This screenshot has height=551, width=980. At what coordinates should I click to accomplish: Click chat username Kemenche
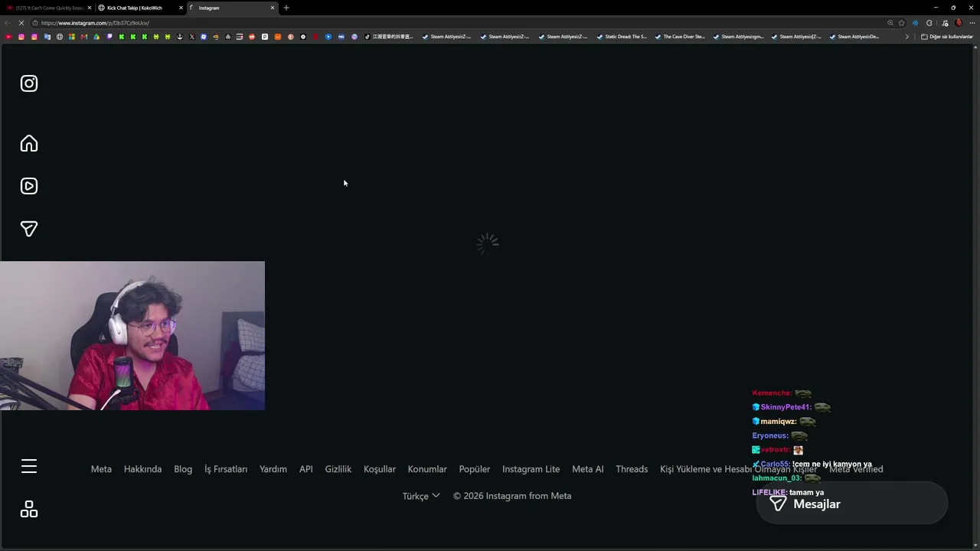[x=772, y=393]
